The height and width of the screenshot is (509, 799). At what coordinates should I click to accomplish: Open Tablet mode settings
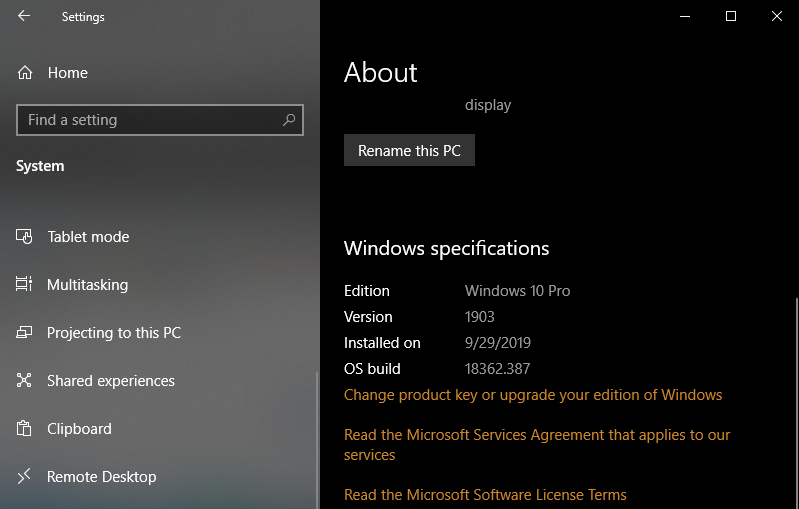[x=88, y=237]
